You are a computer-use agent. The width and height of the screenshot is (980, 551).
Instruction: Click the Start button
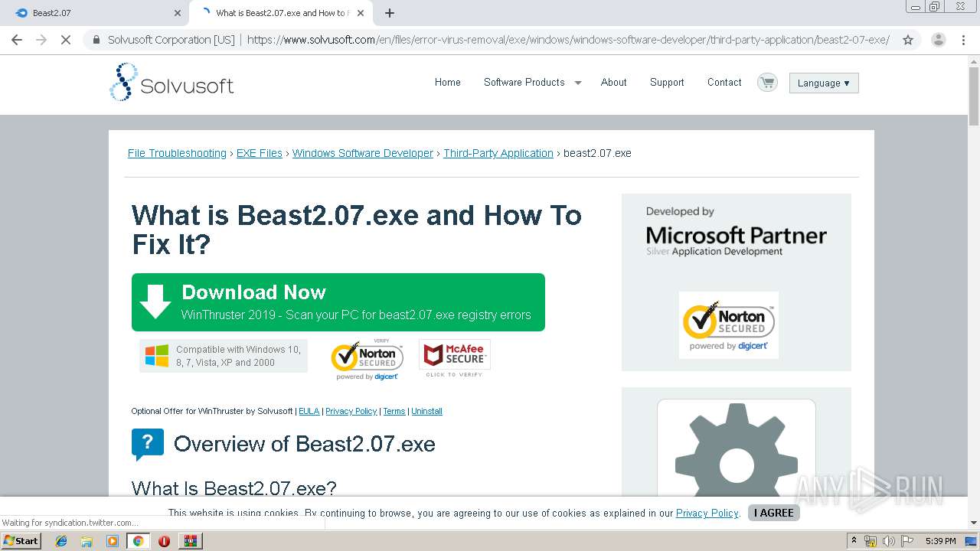click(21, 541)
